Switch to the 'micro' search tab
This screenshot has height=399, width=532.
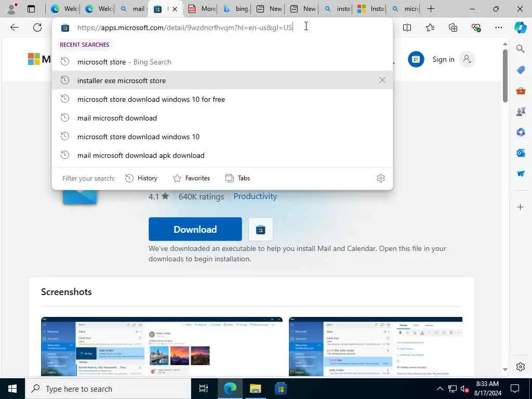click(404, 9)
